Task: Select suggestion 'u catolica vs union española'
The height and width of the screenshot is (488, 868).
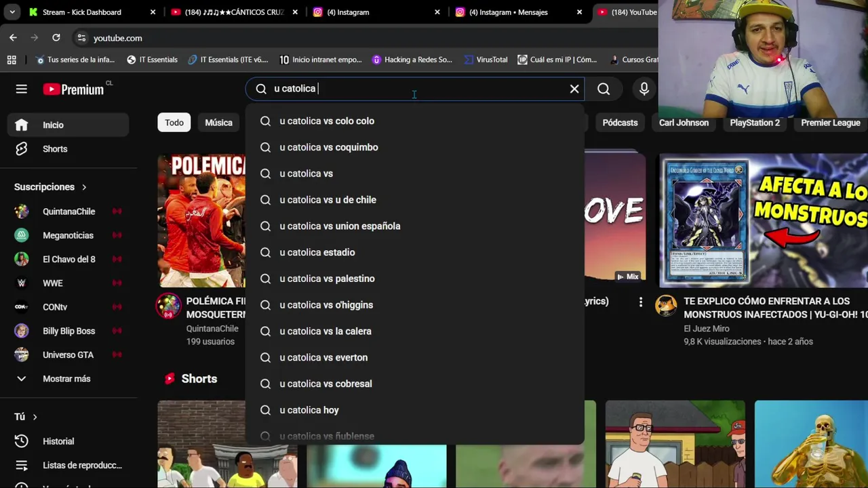Action: point(414,226)
